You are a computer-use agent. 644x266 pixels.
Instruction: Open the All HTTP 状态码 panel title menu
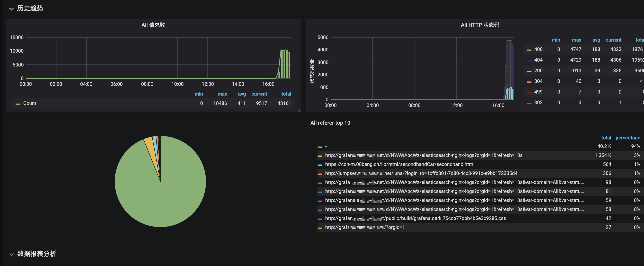point(480,25)
